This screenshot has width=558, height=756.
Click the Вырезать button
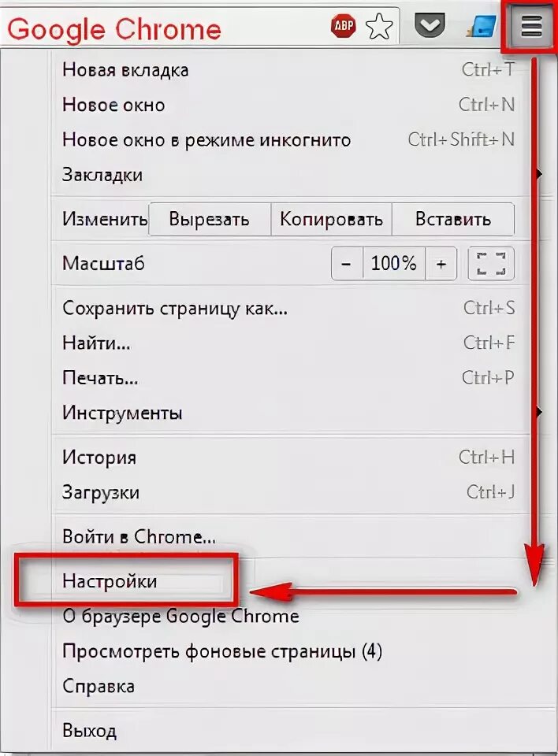210,220
